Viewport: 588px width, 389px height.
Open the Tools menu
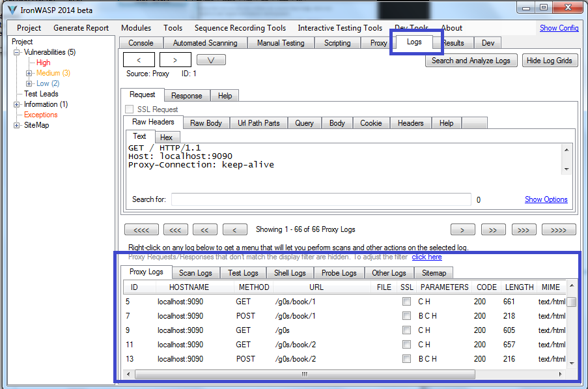coord(173,28)
